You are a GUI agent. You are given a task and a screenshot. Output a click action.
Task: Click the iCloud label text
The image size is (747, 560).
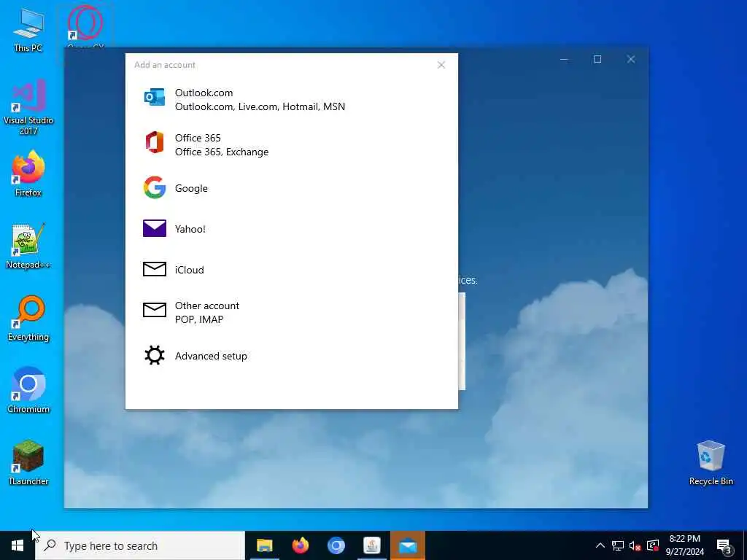click(189, 270)
